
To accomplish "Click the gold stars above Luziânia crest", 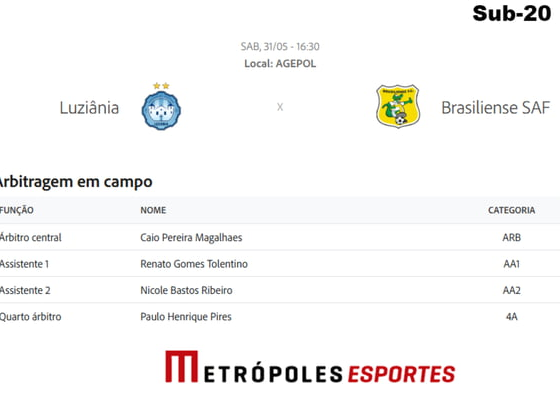I will click(x=161, y=86).
